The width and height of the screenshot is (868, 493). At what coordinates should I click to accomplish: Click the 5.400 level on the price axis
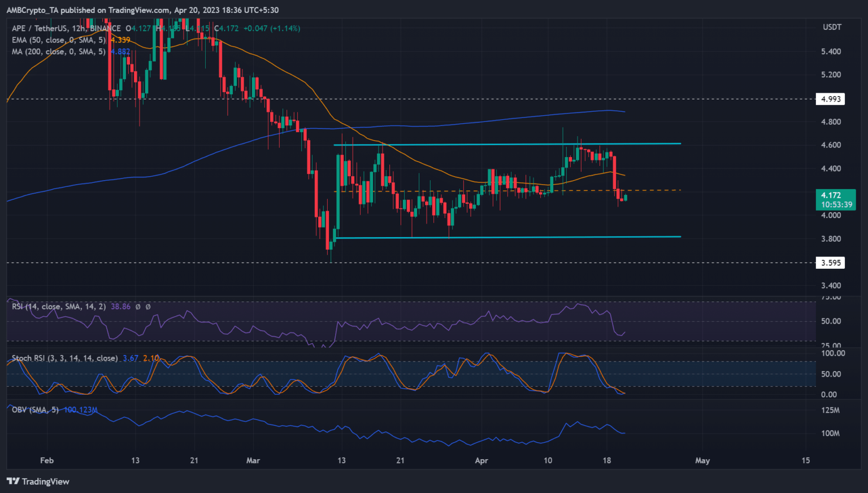coord(831,51)
